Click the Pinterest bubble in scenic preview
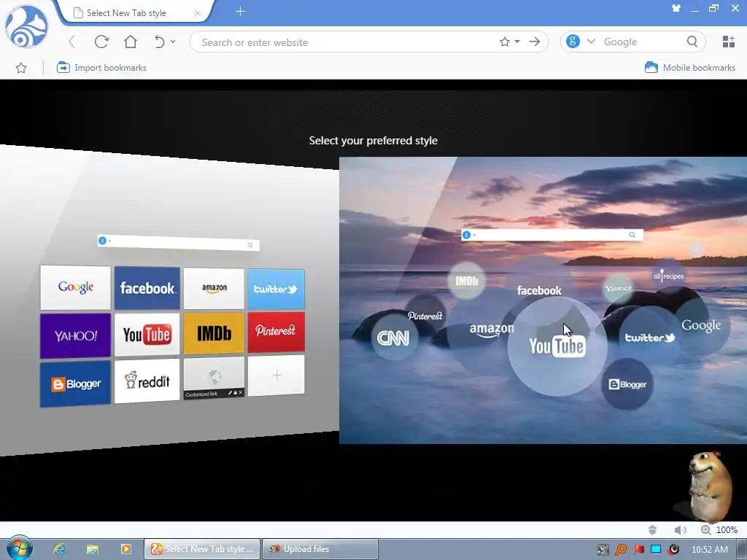 [425, 315]
